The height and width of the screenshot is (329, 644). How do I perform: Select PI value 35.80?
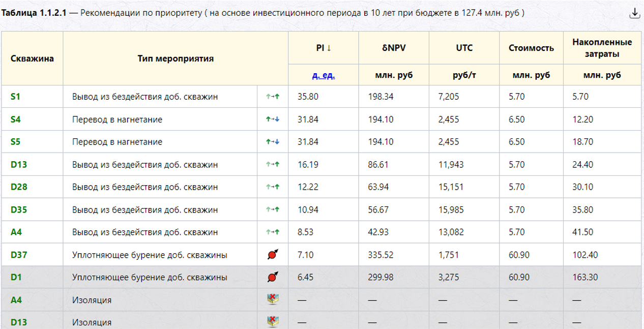click(x=308, y=97)
